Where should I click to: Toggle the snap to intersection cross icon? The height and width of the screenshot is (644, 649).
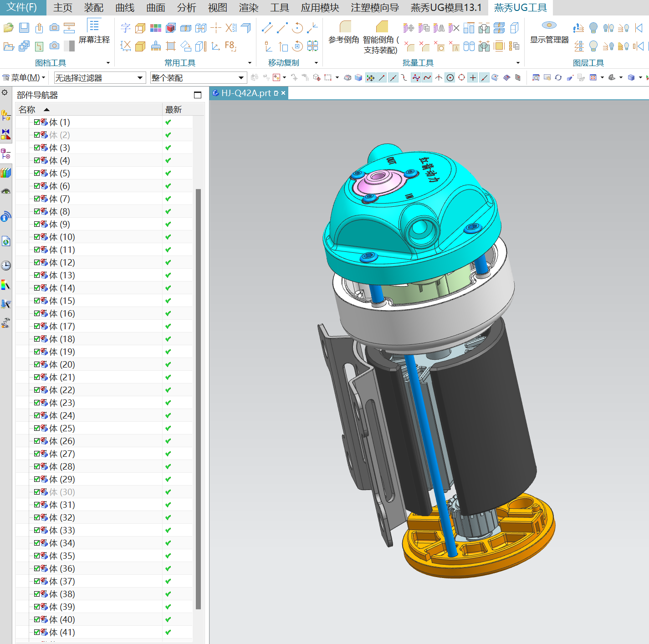pyautogui.click(x=473, y=78)
